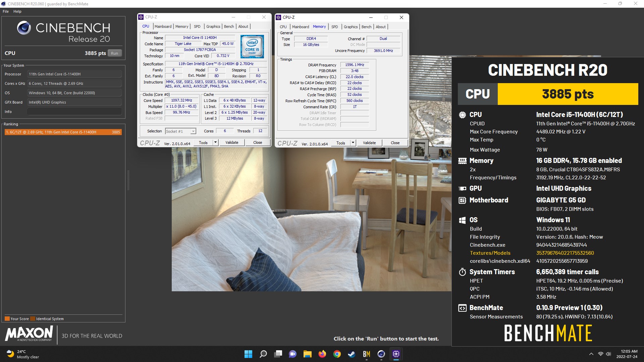Click the BenchMate code-bracket icon

[x=463, y=308]
